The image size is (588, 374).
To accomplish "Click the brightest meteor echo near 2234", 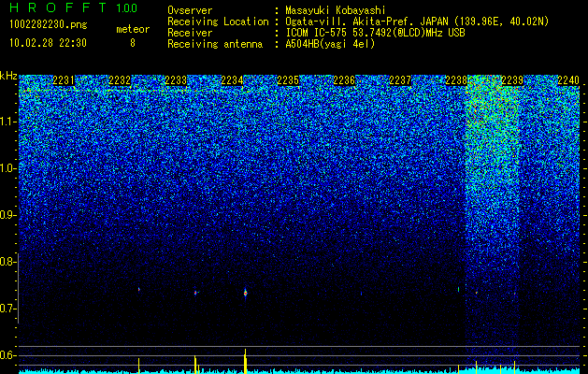I will [245, 293].
